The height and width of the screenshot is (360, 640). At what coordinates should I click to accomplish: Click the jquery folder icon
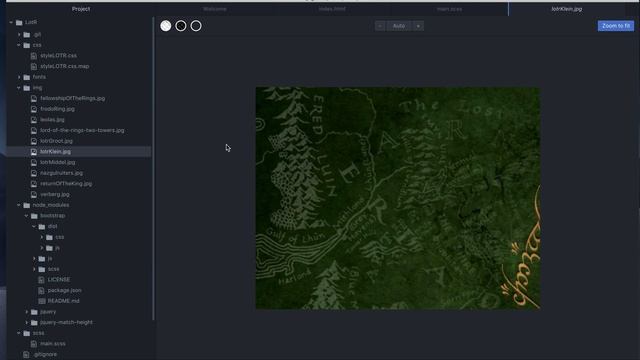click(x=34, y=312)
